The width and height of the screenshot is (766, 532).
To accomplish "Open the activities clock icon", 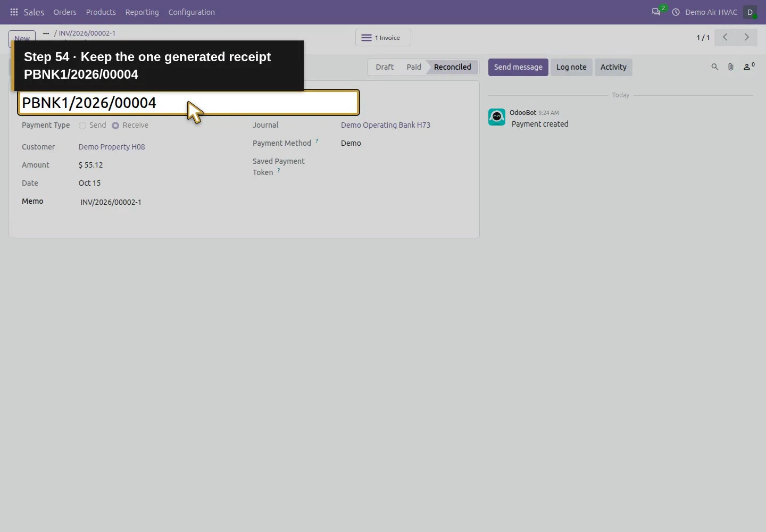I will (x=676, y=12).
